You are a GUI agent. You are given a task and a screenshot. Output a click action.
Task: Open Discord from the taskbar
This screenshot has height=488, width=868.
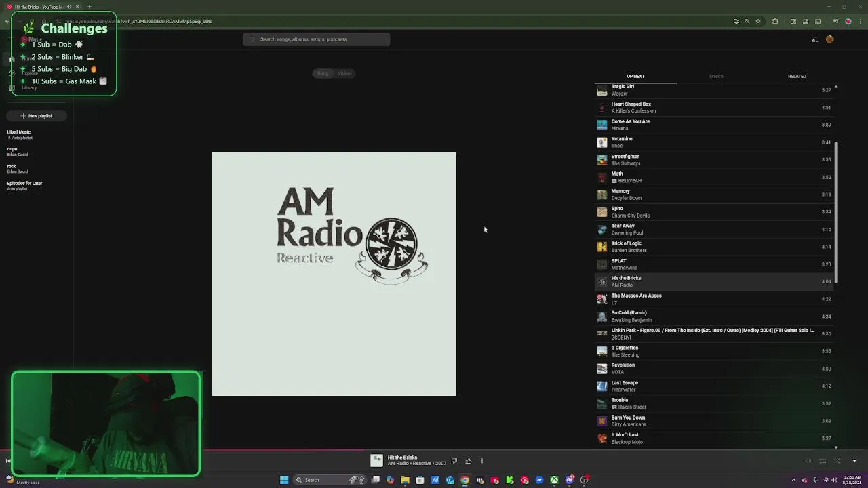click(x=569, y=480)
